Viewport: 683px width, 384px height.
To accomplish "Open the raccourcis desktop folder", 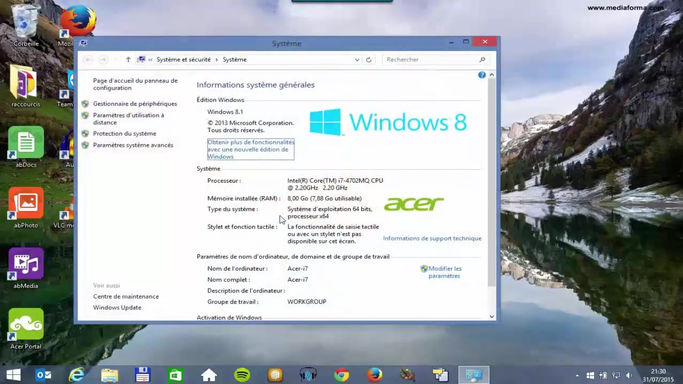I will coord(25,86).
